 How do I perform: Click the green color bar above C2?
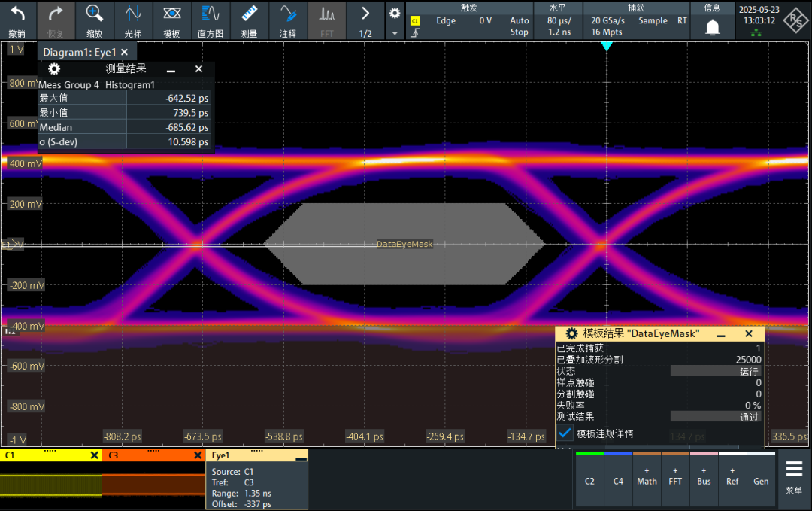point(589,455)
